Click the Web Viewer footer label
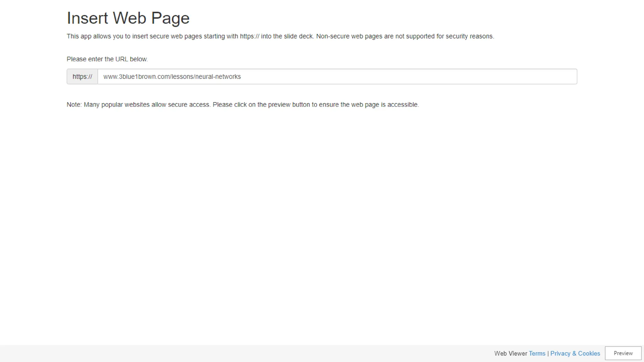The width and height of the screenshot is (644, 362). pyautogui.click(x=510, y=354)
